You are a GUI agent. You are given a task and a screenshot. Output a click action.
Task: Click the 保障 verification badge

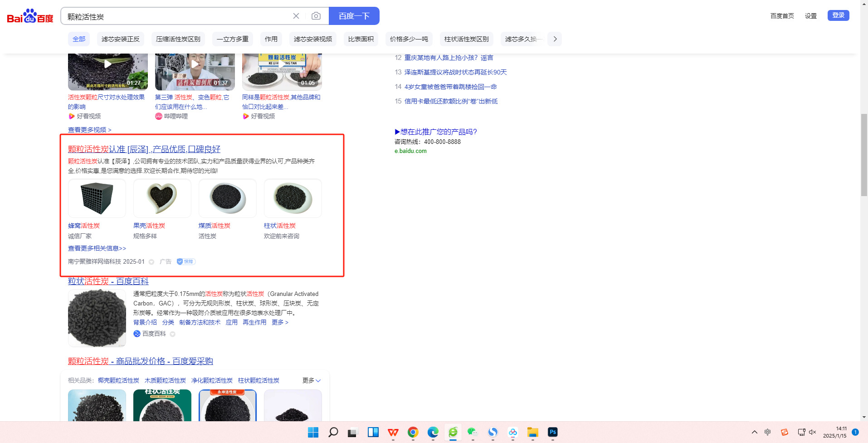[186, 261]
